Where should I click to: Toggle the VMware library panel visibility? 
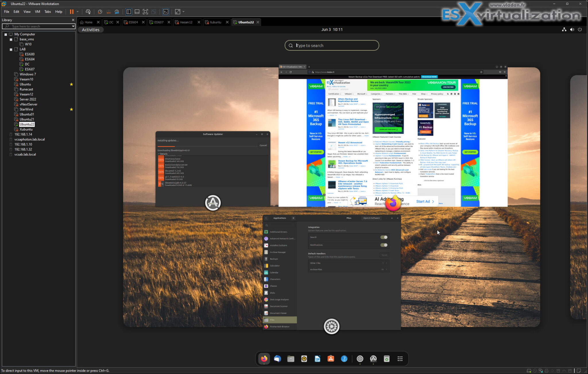[129, 11]
